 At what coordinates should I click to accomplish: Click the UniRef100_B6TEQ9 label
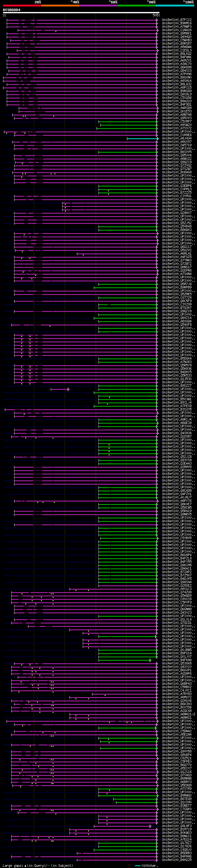176,799
